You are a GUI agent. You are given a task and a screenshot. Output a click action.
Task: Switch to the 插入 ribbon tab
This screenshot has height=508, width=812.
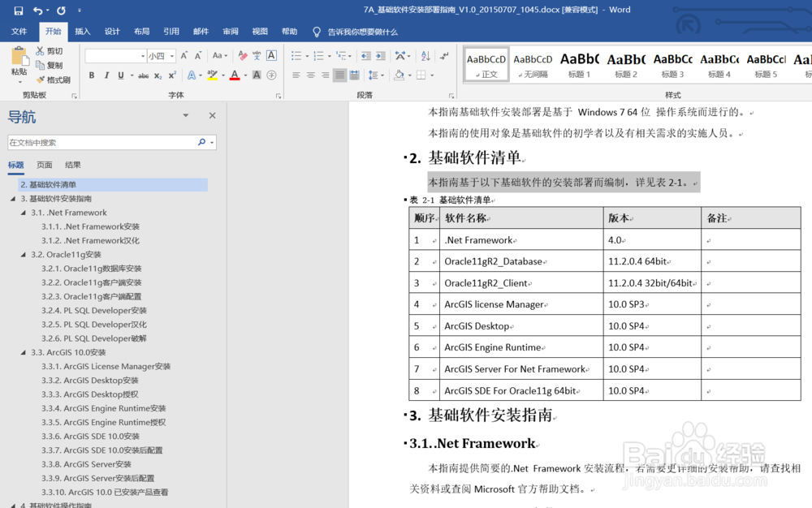tap(83, 32)
